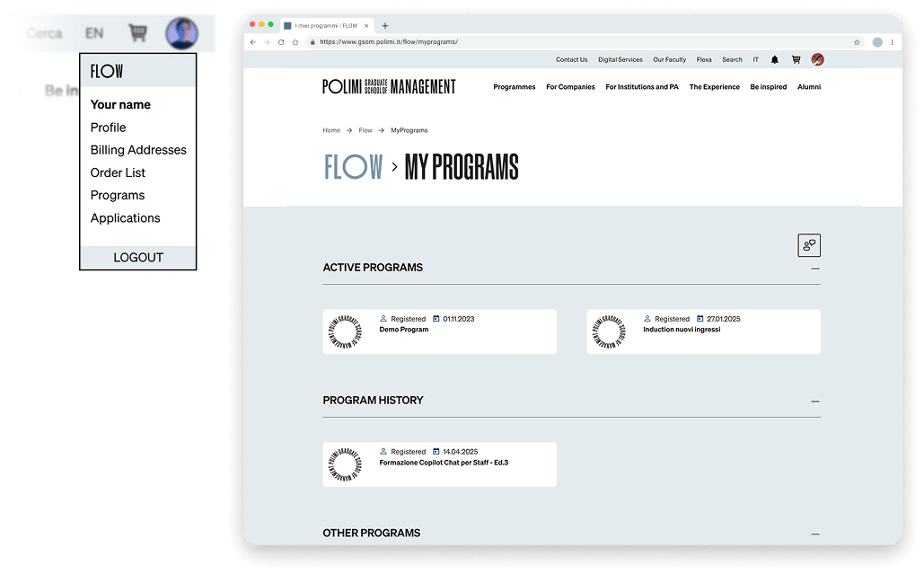
Task: Open the chat support icon button
Action: click(x=809, y=245)
